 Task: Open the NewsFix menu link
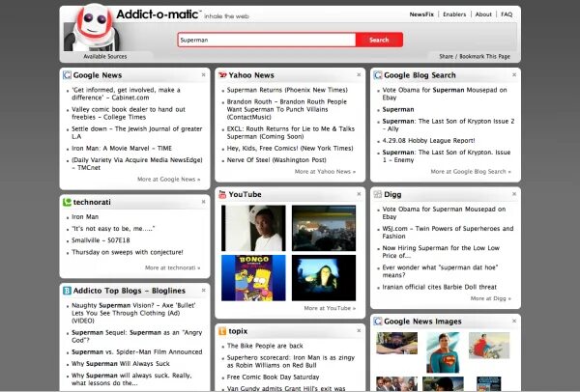tap(421, 14)
